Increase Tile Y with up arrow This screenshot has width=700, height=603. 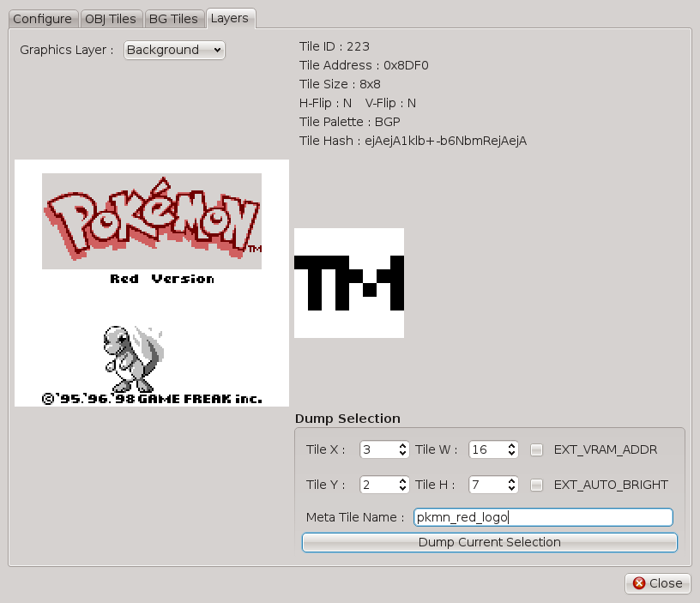coord(402,481)
